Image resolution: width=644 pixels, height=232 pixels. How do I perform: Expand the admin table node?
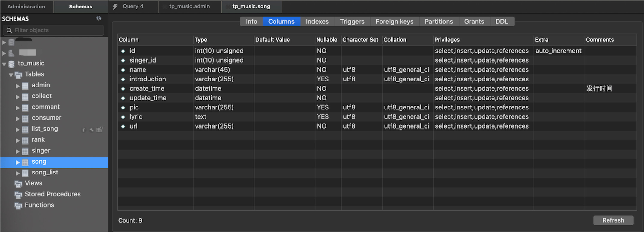pos(18,86)
